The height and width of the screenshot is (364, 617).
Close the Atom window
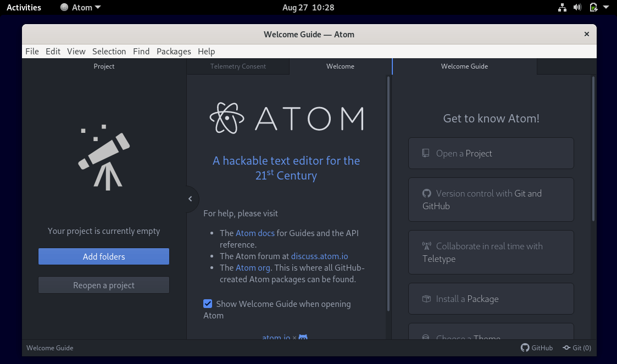click(x=587, y=34)
